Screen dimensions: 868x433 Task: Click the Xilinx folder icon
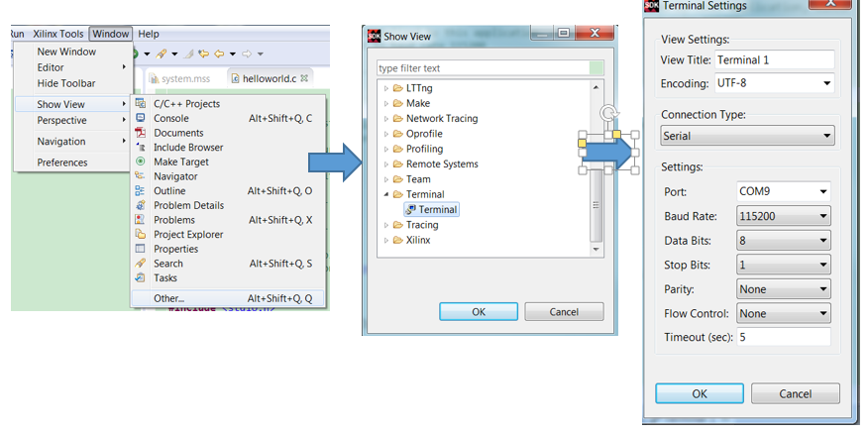397,241
